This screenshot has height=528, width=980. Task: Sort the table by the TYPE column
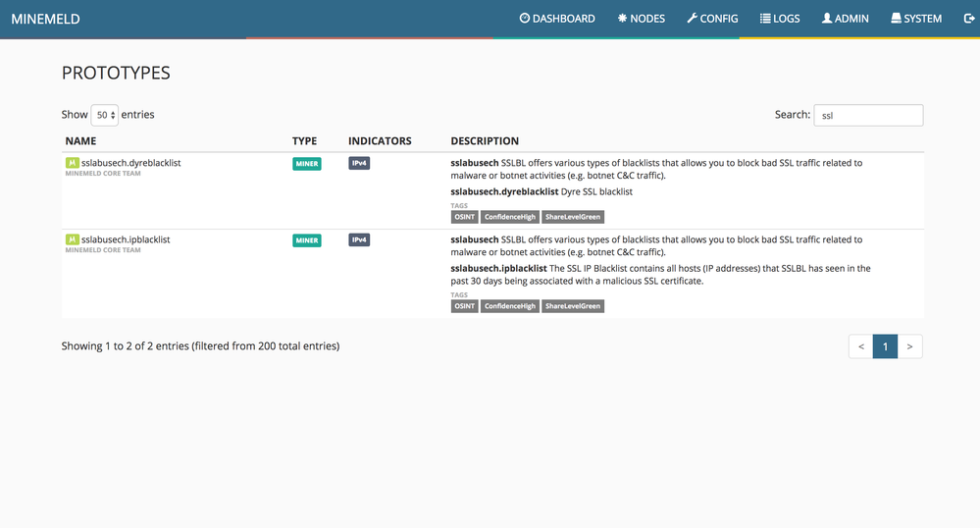click(x=304, y=141)
